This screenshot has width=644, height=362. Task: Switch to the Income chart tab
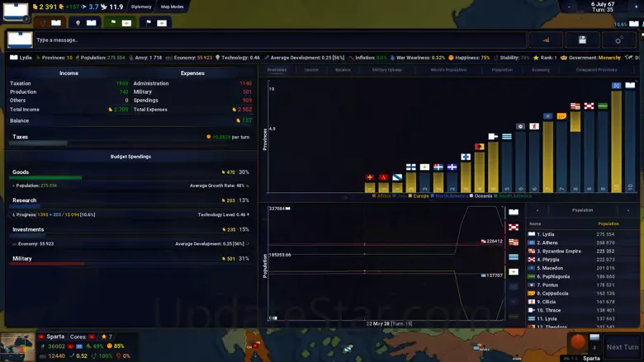(x=311, y=70)
